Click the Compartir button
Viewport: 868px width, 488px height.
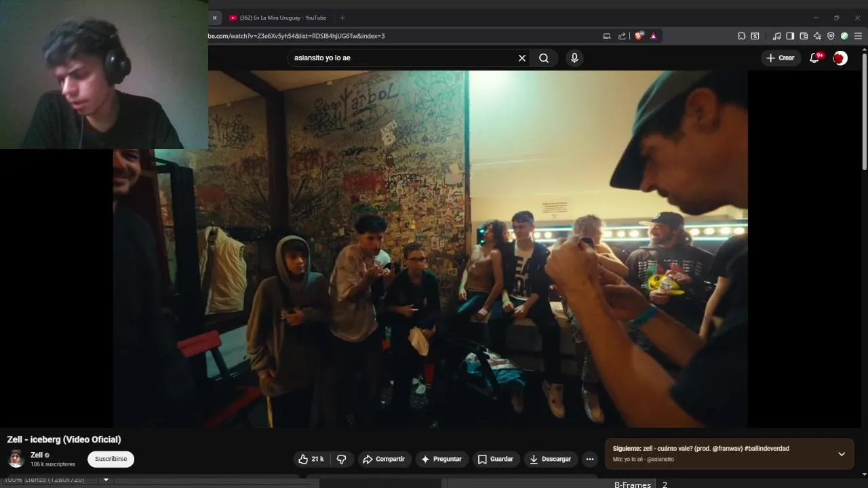384,460
